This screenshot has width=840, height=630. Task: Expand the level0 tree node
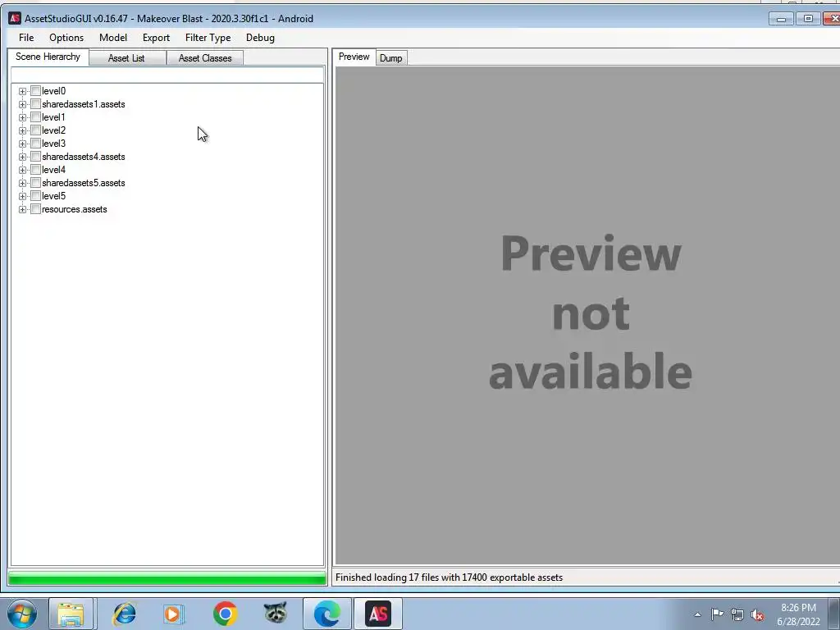[22, 91]
